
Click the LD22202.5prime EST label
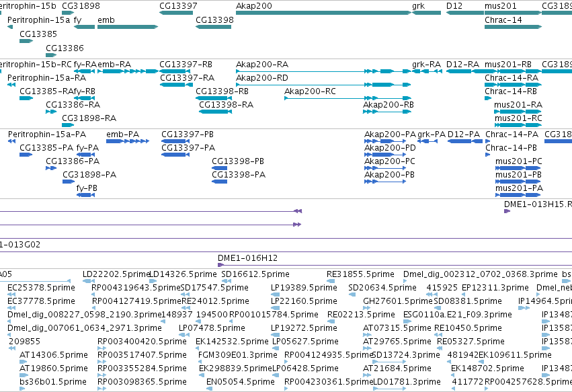116,274
